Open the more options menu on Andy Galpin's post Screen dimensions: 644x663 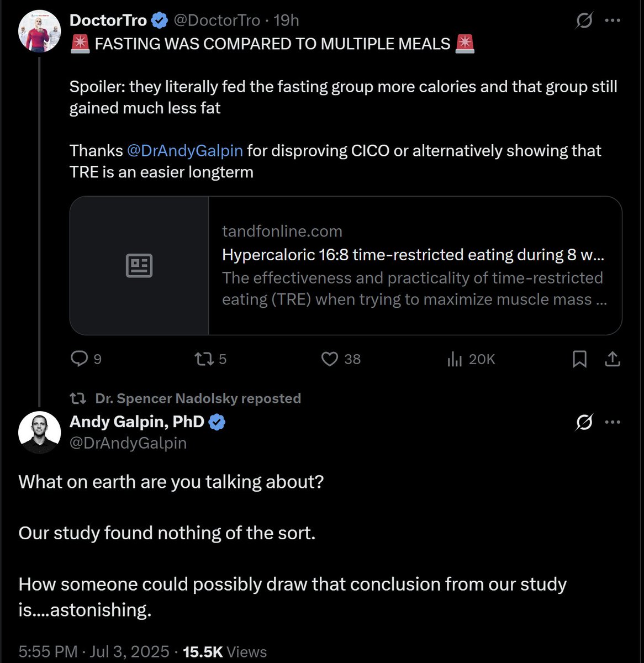pyautogui.click(x=613, y=423)
